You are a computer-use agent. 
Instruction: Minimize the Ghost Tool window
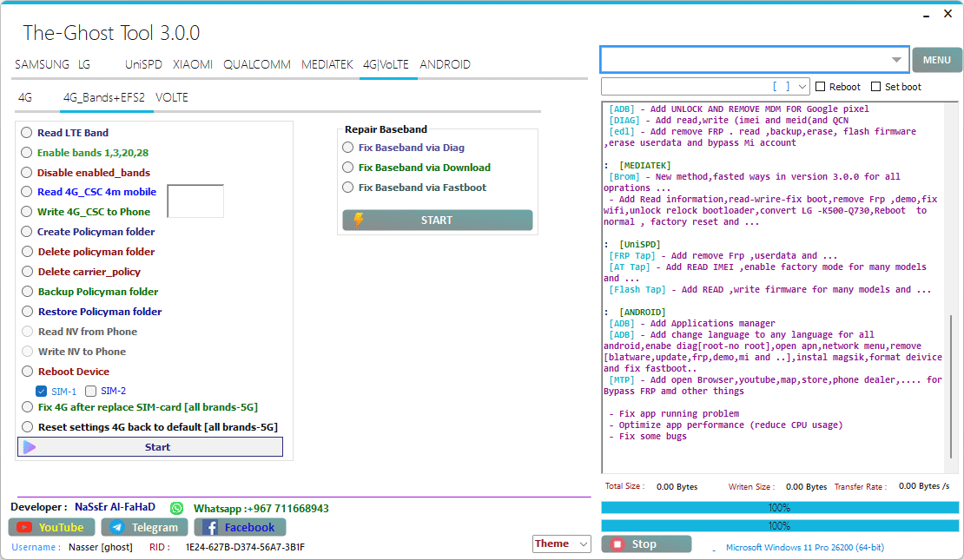click(926, 15)
